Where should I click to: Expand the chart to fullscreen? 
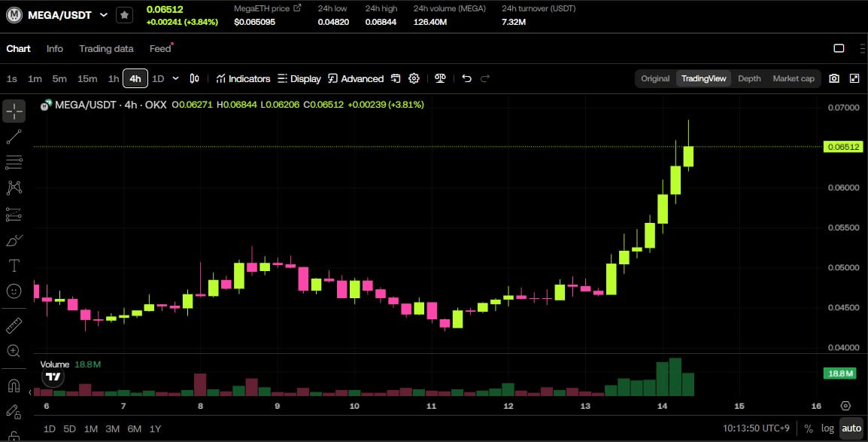854,78
